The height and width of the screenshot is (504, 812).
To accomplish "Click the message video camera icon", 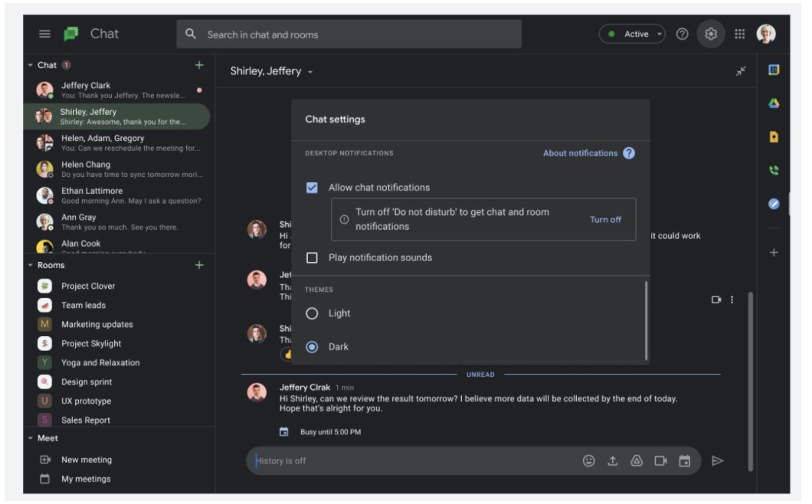I will [x=715, y=300].
